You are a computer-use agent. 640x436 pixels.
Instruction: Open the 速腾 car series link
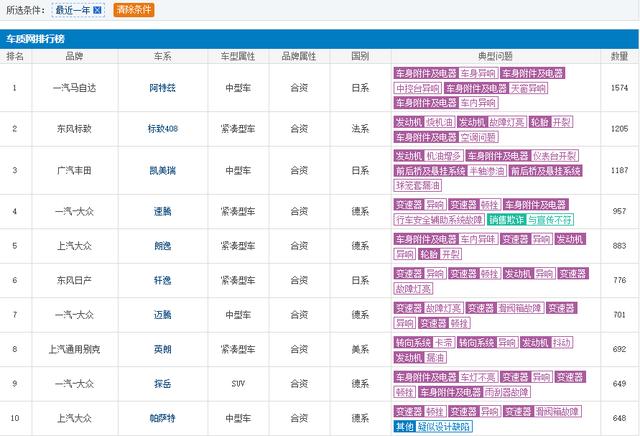[162, 211]
